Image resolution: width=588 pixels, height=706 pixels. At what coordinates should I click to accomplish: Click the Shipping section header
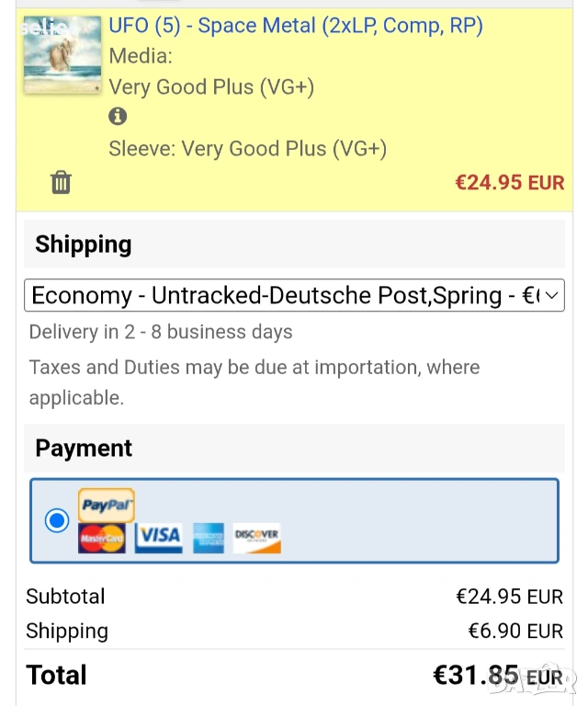(84, 245)
